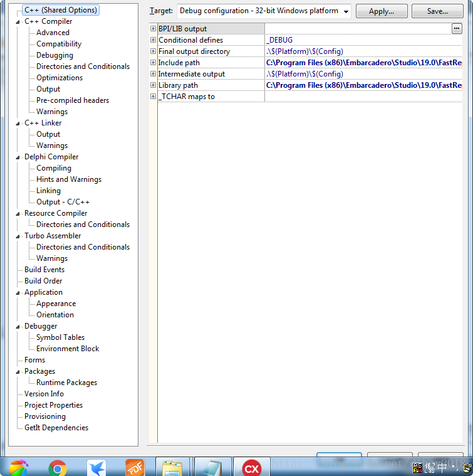This screenshot has width=473, height=476.
Task: Select Version Info in the tree
Action: tap(44, 394)
